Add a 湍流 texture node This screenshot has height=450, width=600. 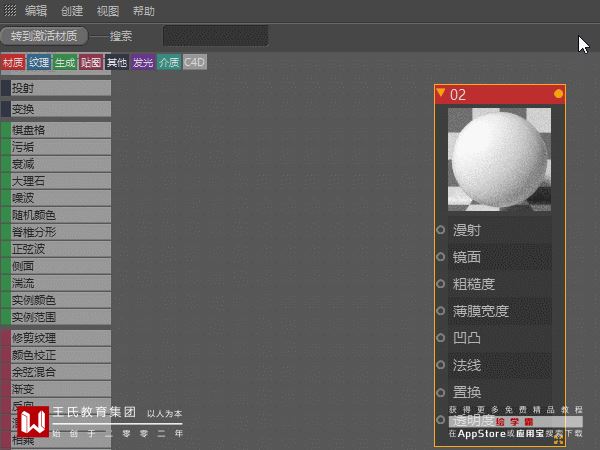point(56,283)
